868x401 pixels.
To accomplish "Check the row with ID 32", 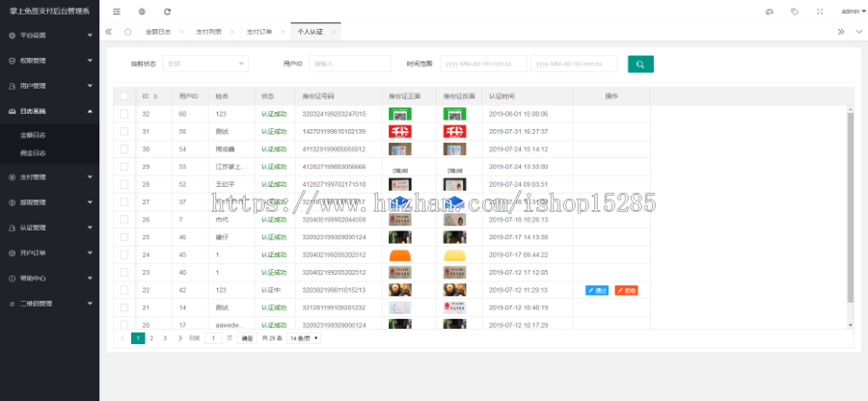I will click(124, 114).
